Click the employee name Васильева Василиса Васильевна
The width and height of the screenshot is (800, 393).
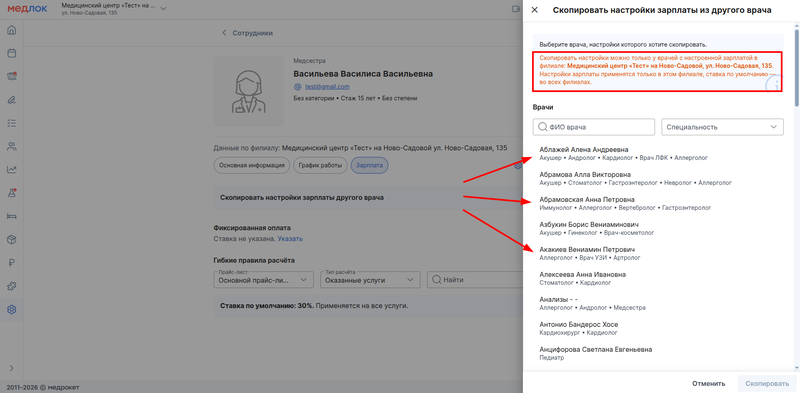[x=363, y=74]
